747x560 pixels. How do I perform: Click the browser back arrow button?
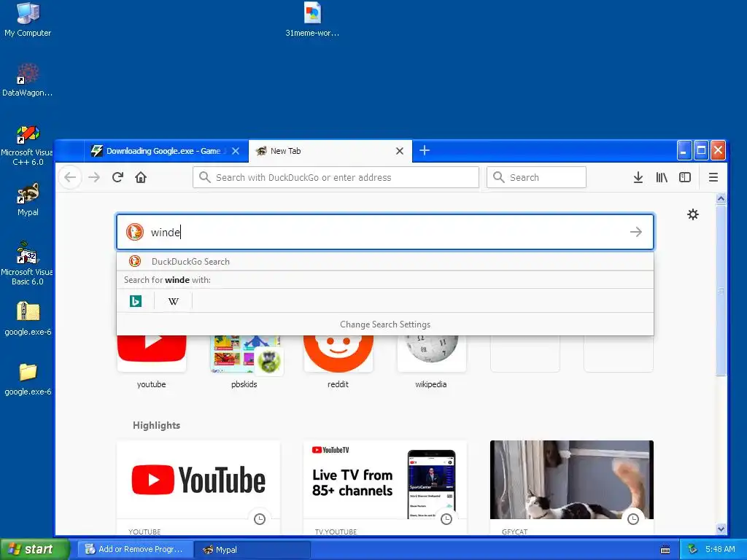(x=71, y=178)
